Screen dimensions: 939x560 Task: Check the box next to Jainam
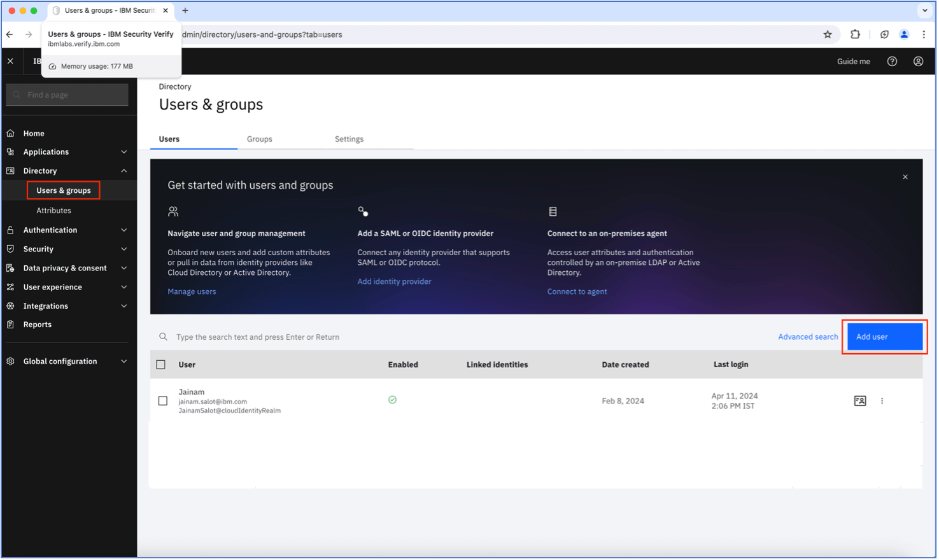point(163,401)
